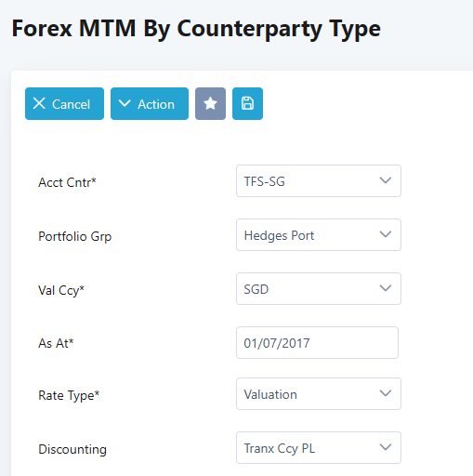This screenshot has height=476, width=473.
Task: Click the Discounting chevron arrow
Action: tap(386, 447)
